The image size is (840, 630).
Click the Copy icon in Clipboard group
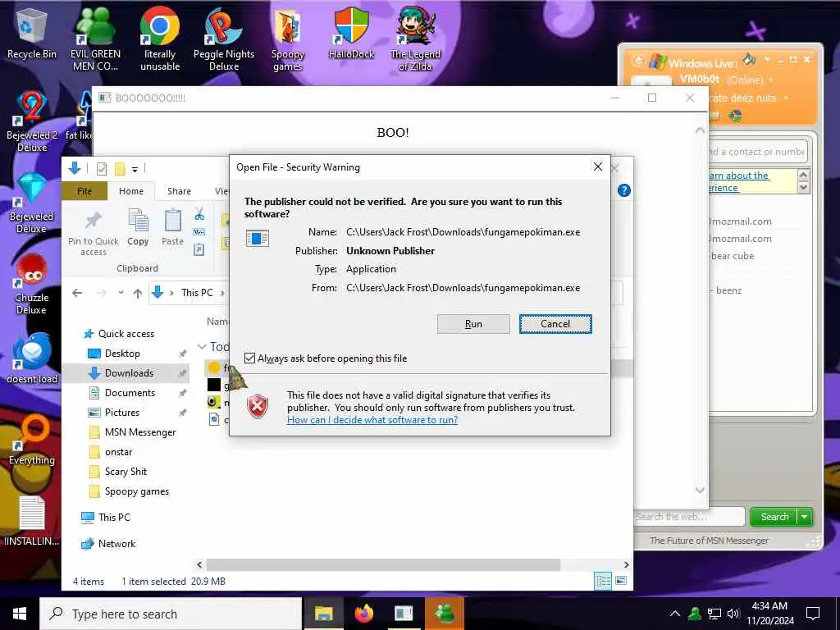138,227
